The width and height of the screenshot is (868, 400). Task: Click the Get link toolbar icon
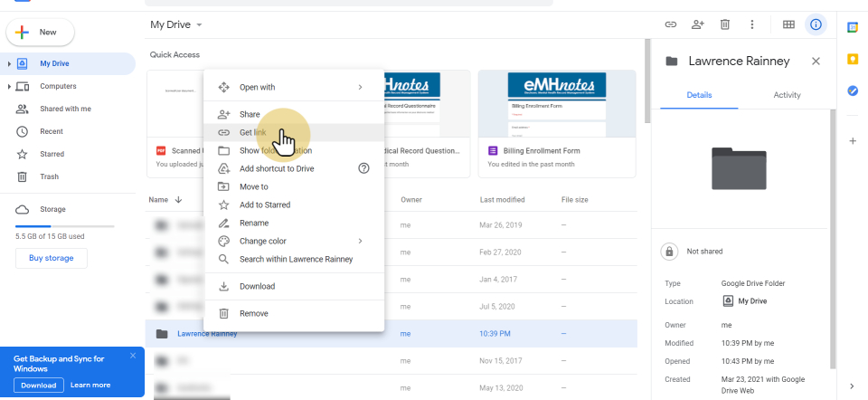coord(671,24)
